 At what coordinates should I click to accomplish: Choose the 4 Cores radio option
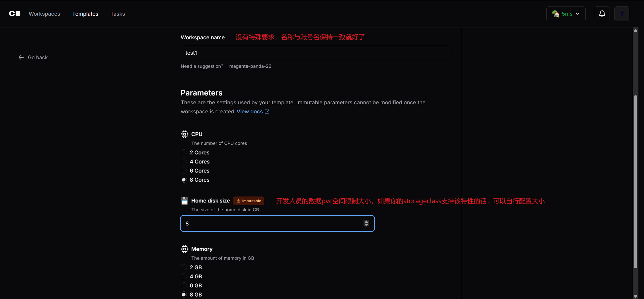click(184, 162)
